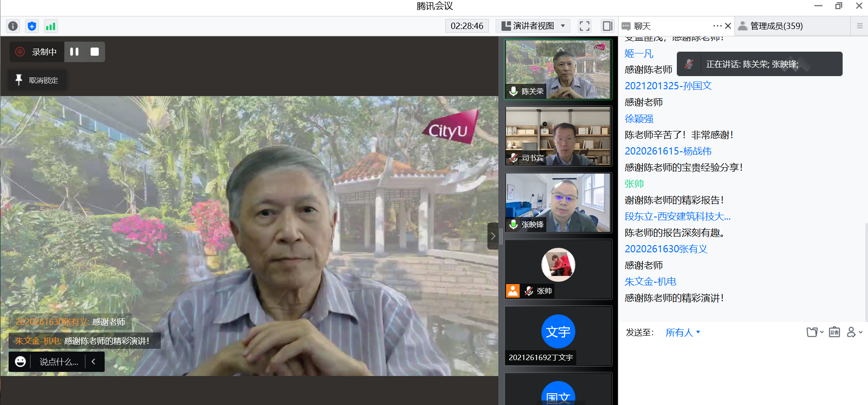Click the blue security shield icon
Image resolution: width=868 pixels, height=405 pixels.
click(x=32, y=26)
